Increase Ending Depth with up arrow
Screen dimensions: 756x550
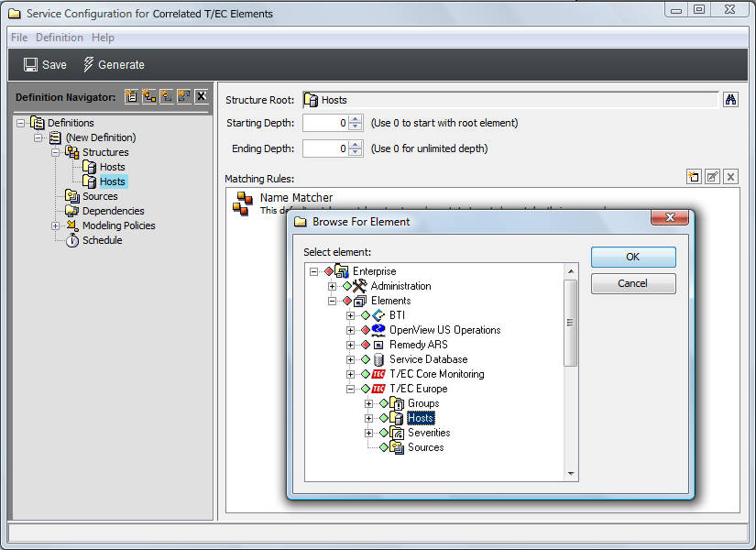356,144
